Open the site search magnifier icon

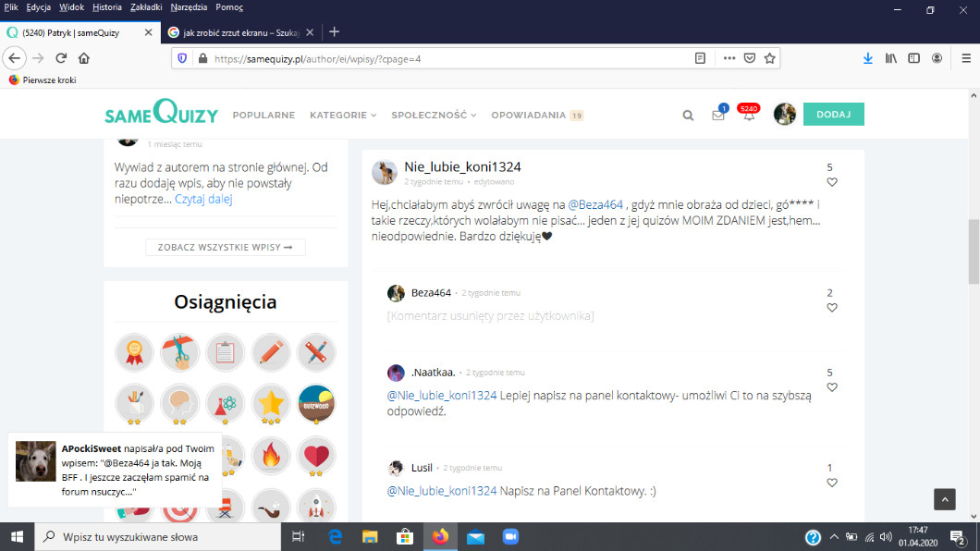tap(688, 116)
